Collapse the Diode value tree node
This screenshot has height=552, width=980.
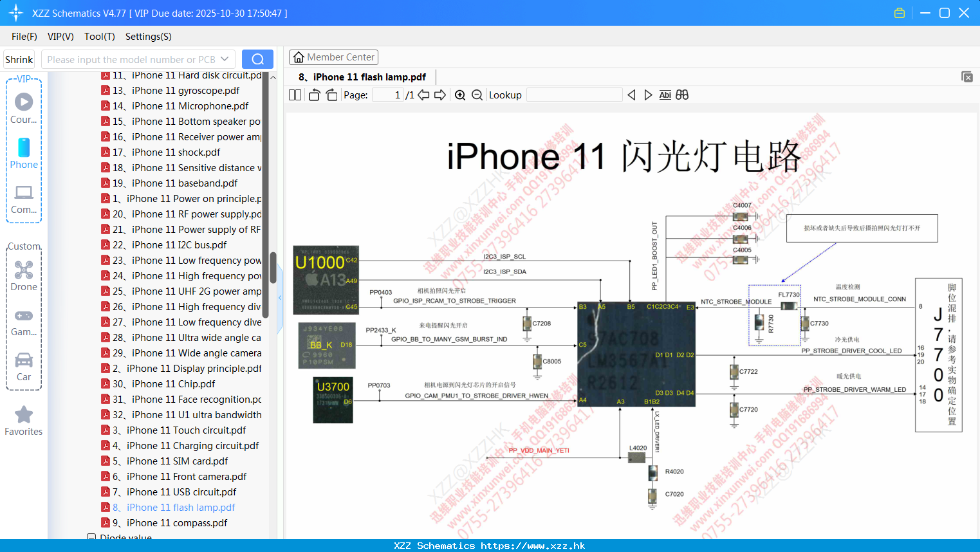point(91,537)
